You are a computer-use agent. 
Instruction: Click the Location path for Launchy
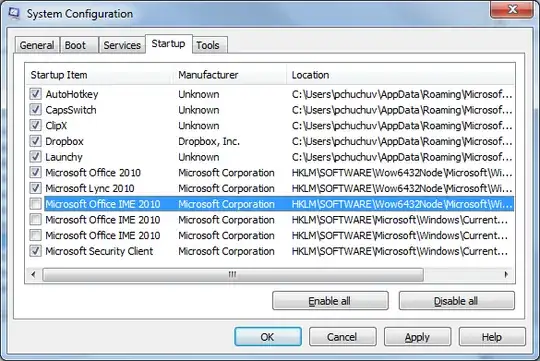pos(402,157)
